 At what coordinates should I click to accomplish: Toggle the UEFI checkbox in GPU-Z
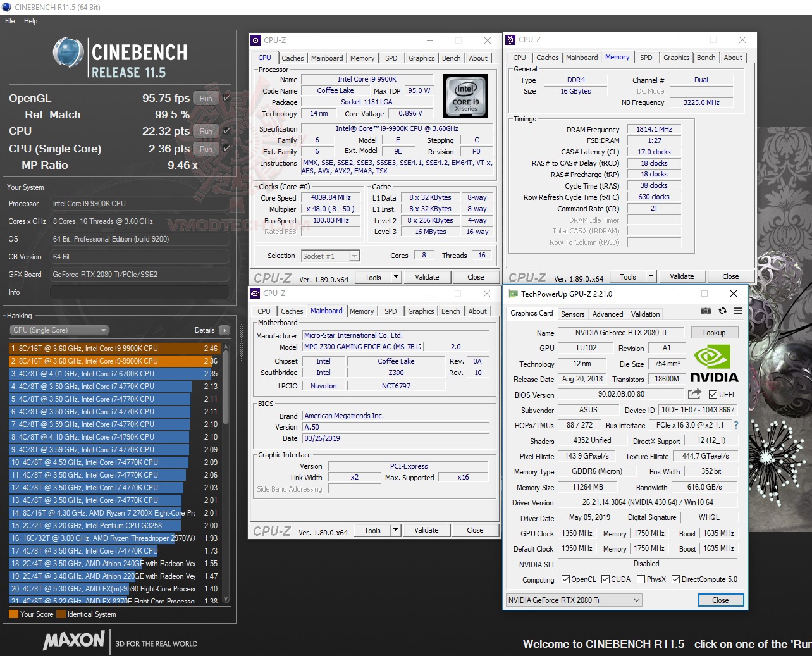pos(713,393)
